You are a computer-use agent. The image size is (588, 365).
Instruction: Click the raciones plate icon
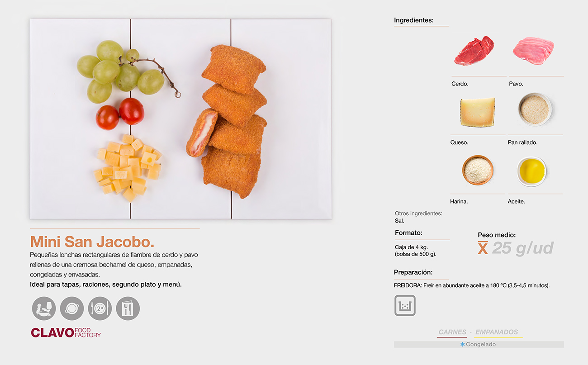(x=72, y=308)
